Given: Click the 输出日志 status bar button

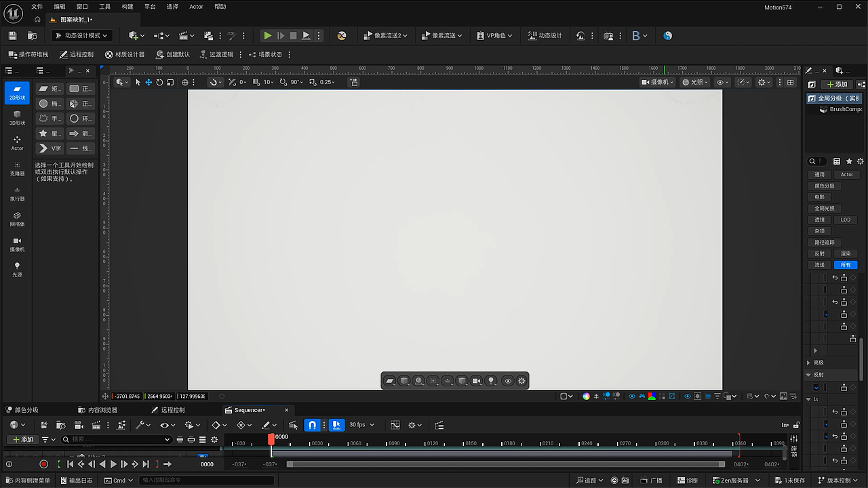Looking at the screenshot, I should click(x=75, y=481).
